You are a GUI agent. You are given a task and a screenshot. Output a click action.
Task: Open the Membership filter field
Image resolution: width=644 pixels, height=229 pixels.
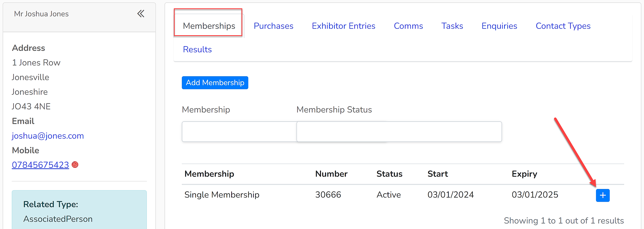(x=239, y=132)
